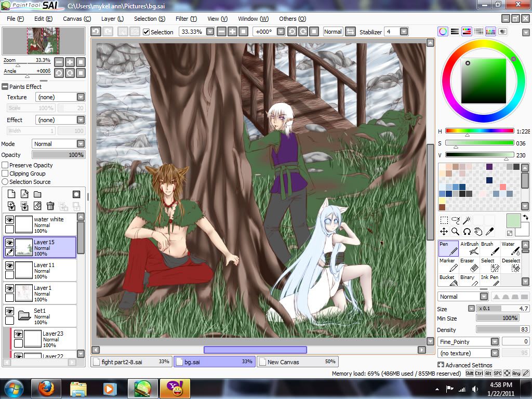The image size is (532, 399).
Task: Open the Texture dropdown
Action: click(81, 97)
